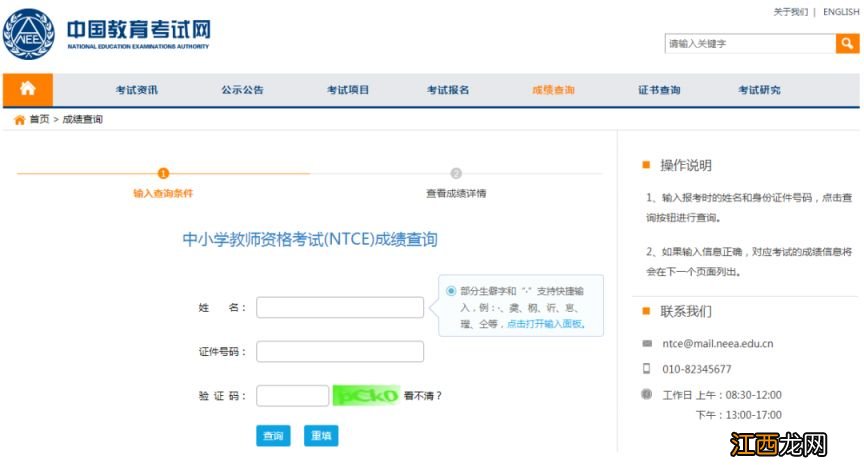Click 查看成绩详情 step label
The image size is (864, 475).
point(456,193)
